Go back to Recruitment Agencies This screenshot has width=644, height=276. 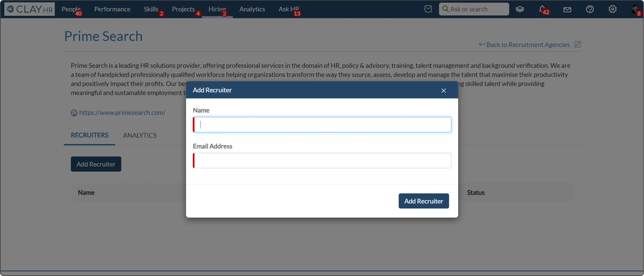pyautogui.click(x=528, y=45)
